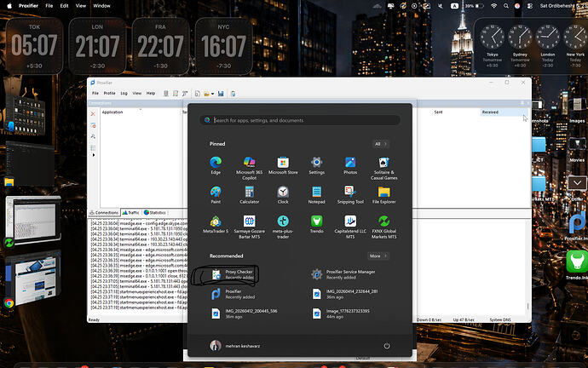Open the Calculator app
Screen dimensions: 588x368
[249, 195]
